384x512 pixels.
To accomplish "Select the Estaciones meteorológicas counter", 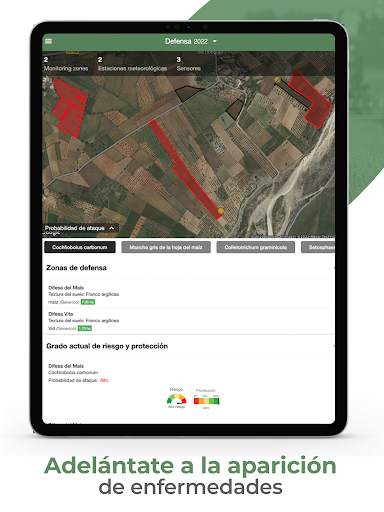I will pos(132,64).
